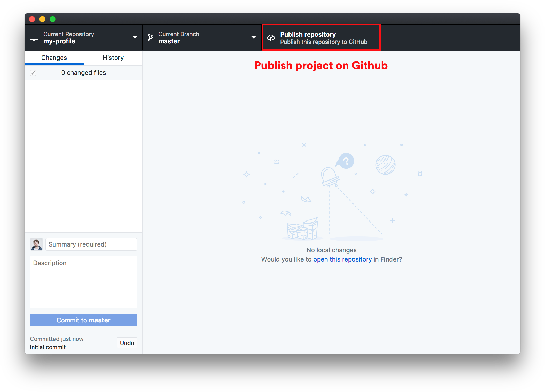Screen dimensions: 545x392
Task: Undo the Initial commit
Action: (127, 343)
